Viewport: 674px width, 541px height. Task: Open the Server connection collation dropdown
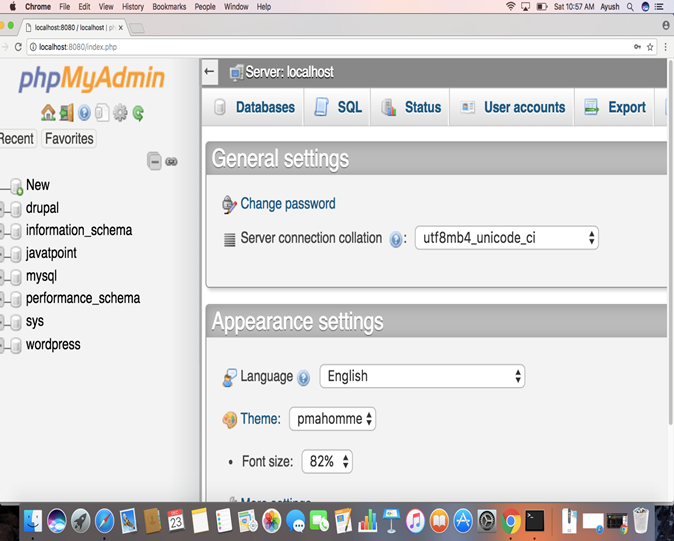pyautogui.click(x=506, y=238)
